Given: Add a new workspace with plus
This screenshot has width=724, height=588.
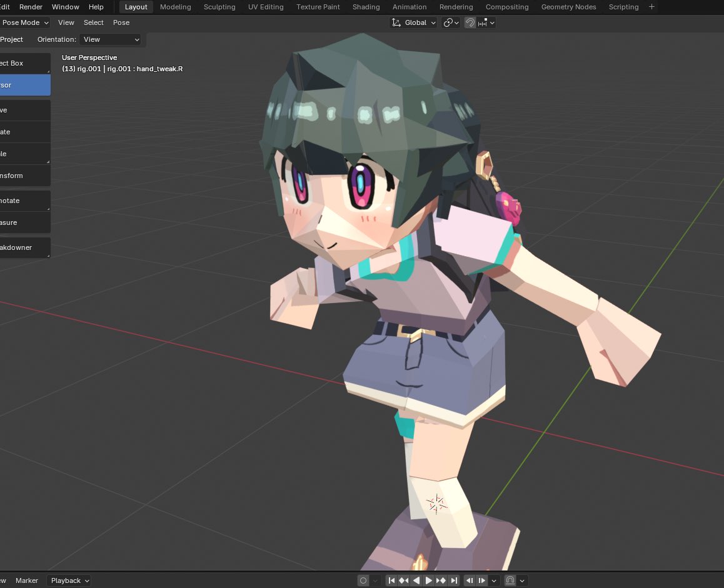Looking at the screenshot, I should click(651, 7).
